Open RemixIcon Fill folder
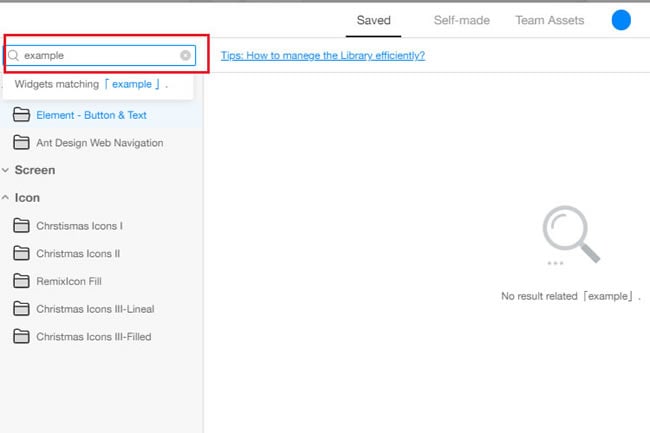The width and height of the screenshot is (650, 433). [x=69, y=281]
